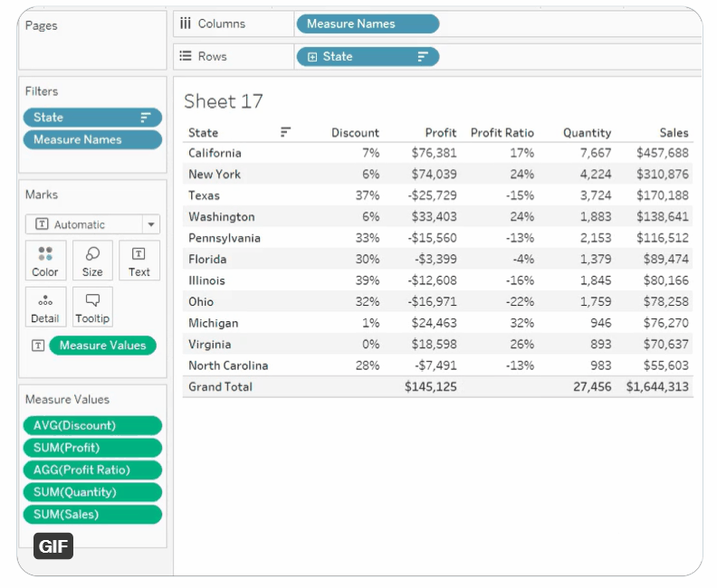Select the Illinois row label
Viewport: 717px width, 588px height.
click(206, 280)
